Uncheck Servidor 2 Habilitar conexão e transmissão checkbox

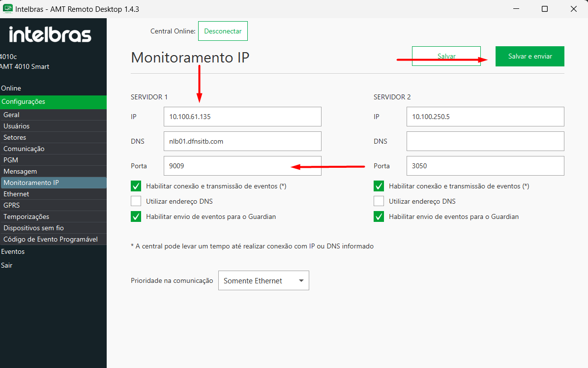coord(379,186)
